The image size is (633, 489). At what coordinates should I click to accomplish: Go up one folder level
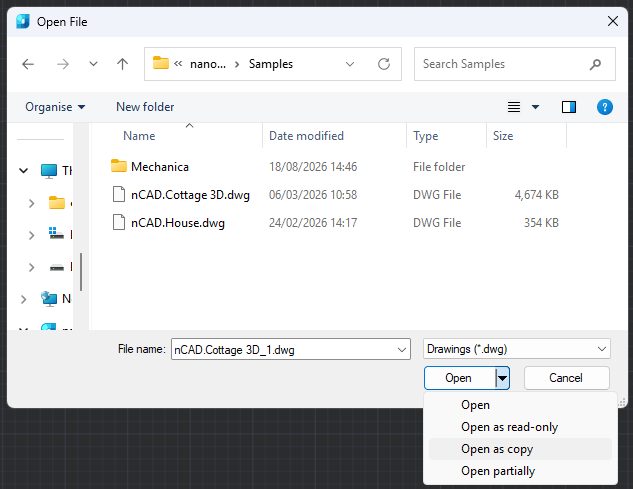[122, 64]
